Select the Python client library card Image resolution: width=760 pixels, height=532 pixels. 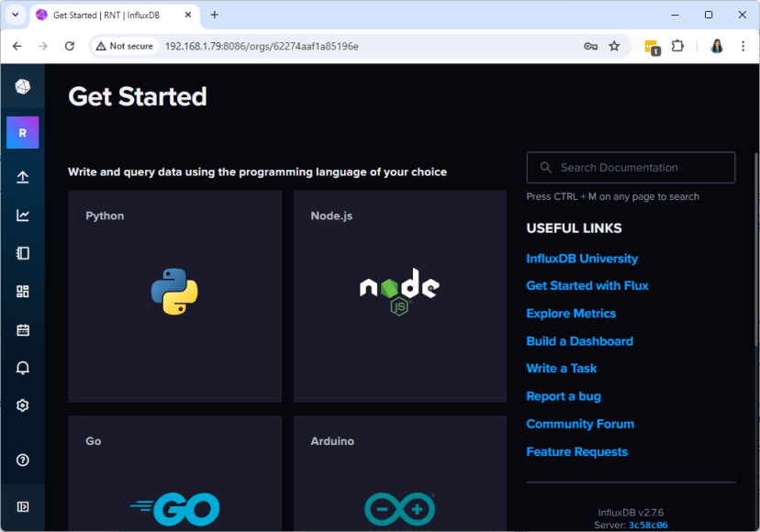click(x=174, y=295)
